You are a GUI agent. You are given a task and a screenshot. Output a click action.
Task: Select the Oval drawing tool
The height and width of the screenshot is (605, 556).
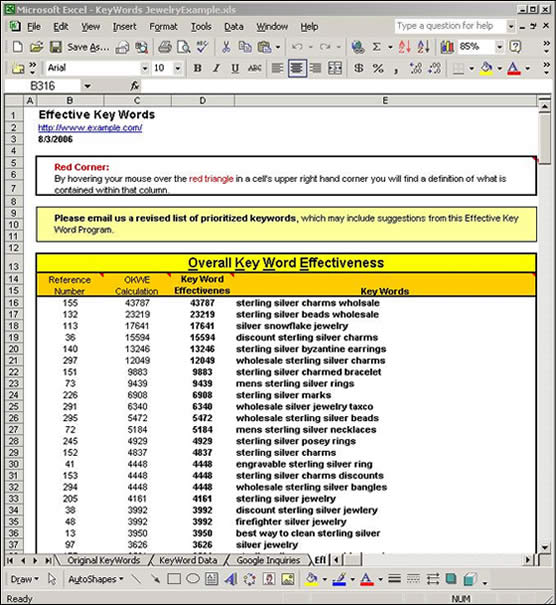(193, 579)
